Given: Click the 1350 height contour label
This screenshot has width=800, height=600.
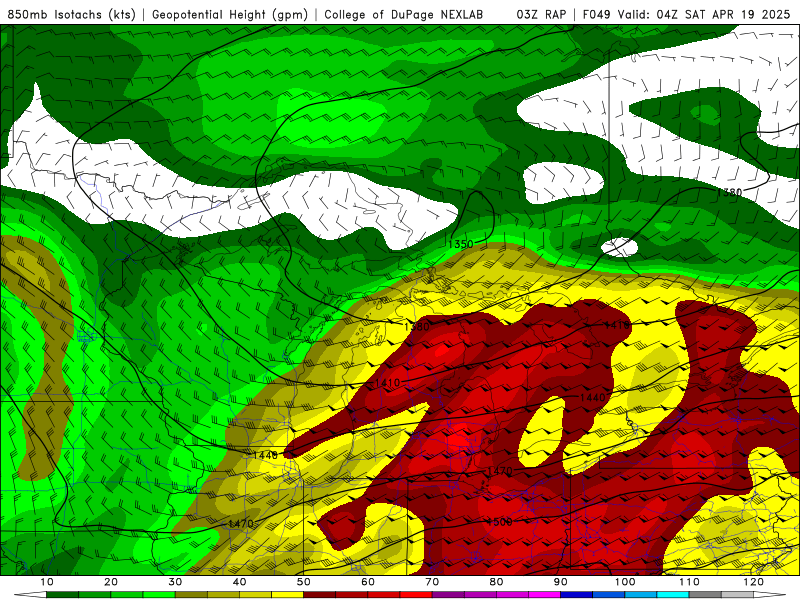Looking at the screenshot, I should (x=460, y=244).
